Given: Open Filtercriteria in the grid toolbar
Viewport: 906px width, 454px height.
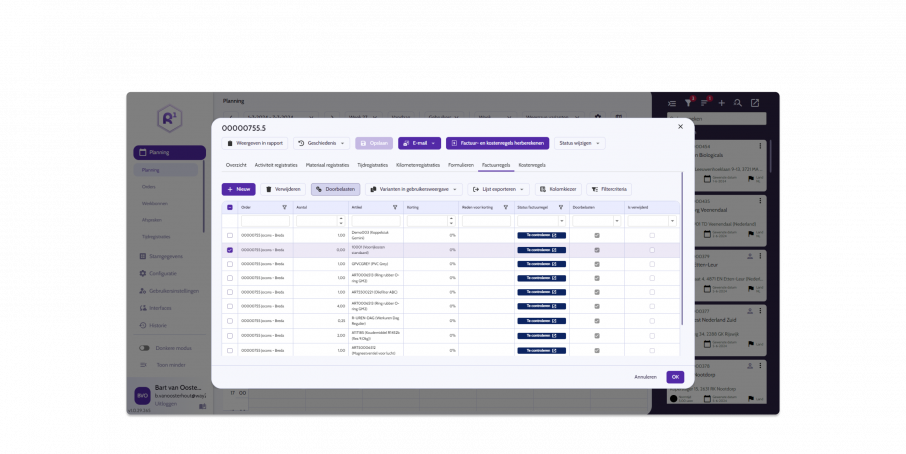Looking at the screenshot, I should (609, 189).
